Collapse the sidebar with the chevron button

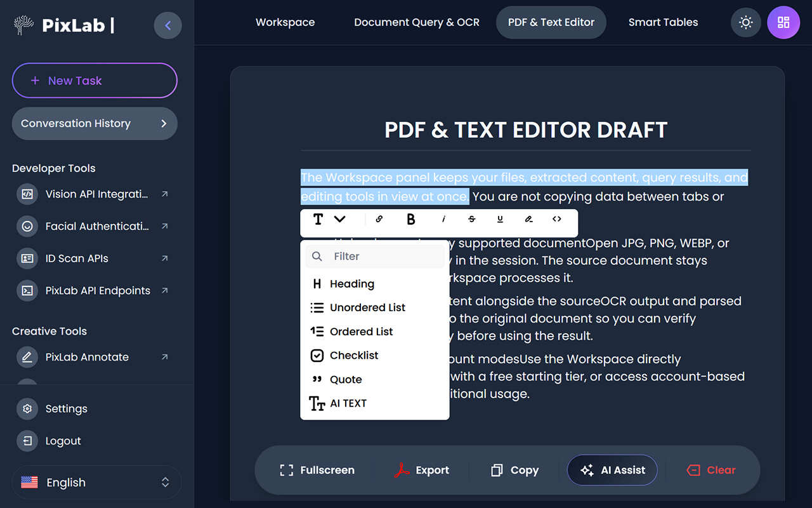[167, 25]
